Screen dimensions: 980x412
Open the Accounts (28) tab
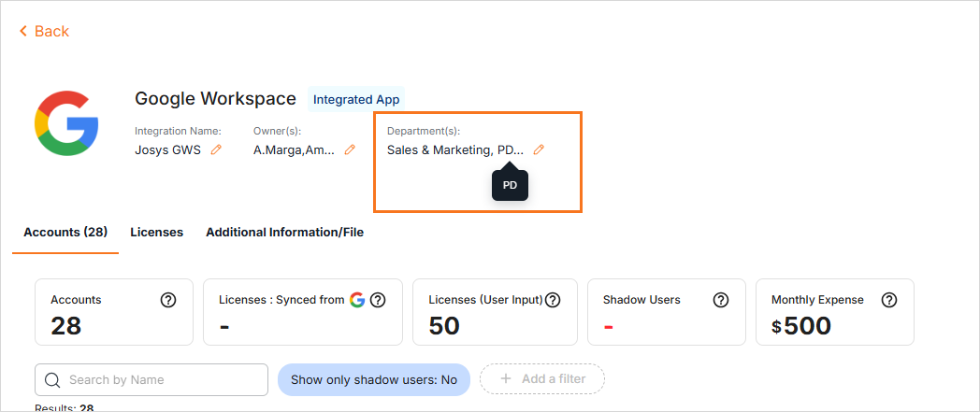(65, 233)
